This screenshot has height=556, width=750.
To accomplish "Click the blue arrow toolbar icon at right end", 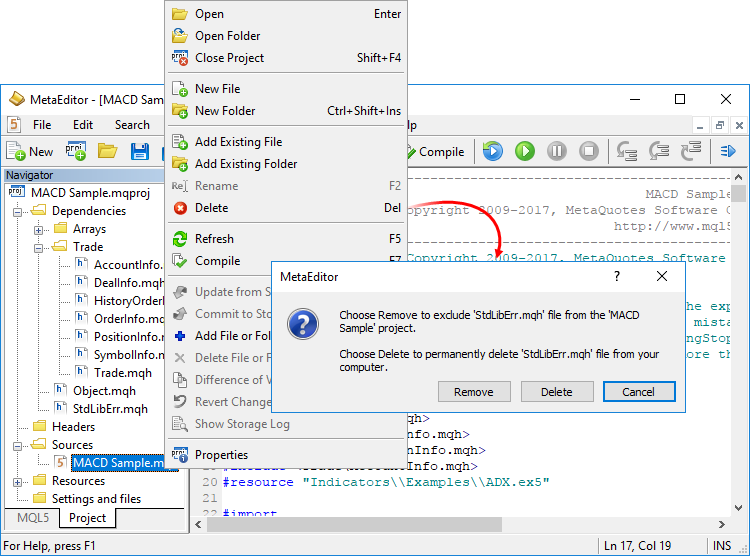I will coord(728,151).
